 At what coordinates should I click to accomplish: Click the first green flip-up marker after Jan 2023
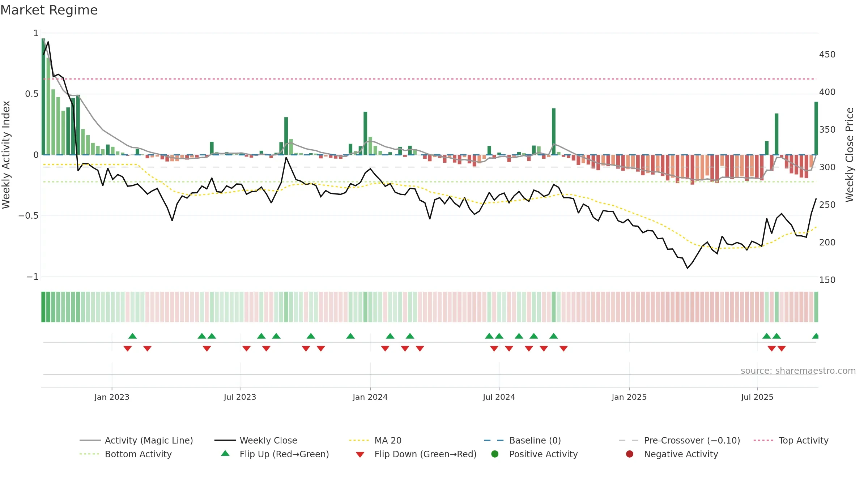pyautogui.click(x=133, y=336)
